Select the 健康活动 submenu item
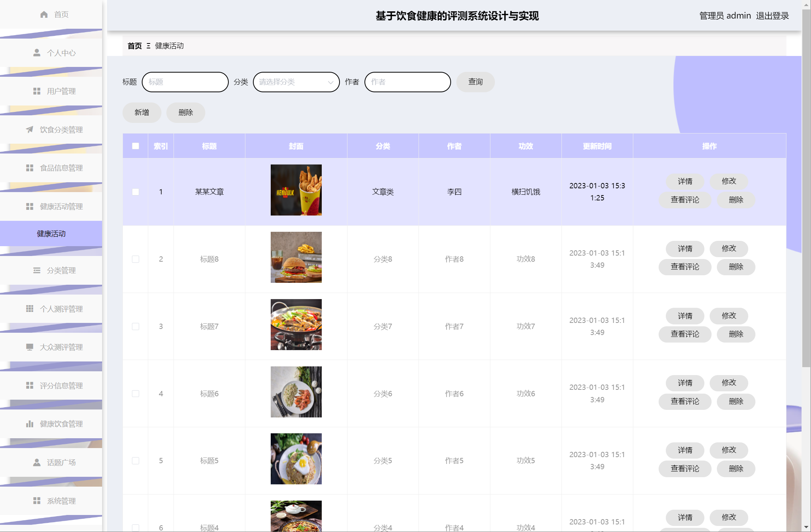811x532 pixels. tap(51, 234)
